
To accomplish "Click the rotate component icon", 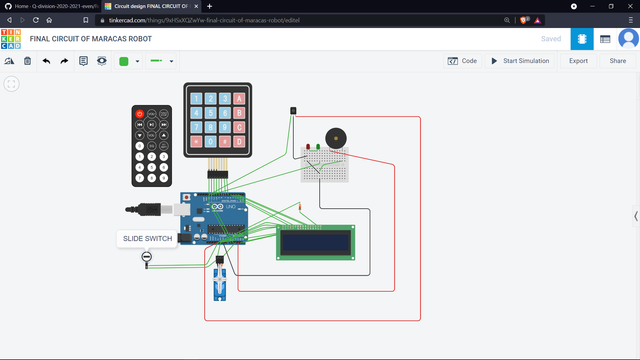I will coord(9,61).
